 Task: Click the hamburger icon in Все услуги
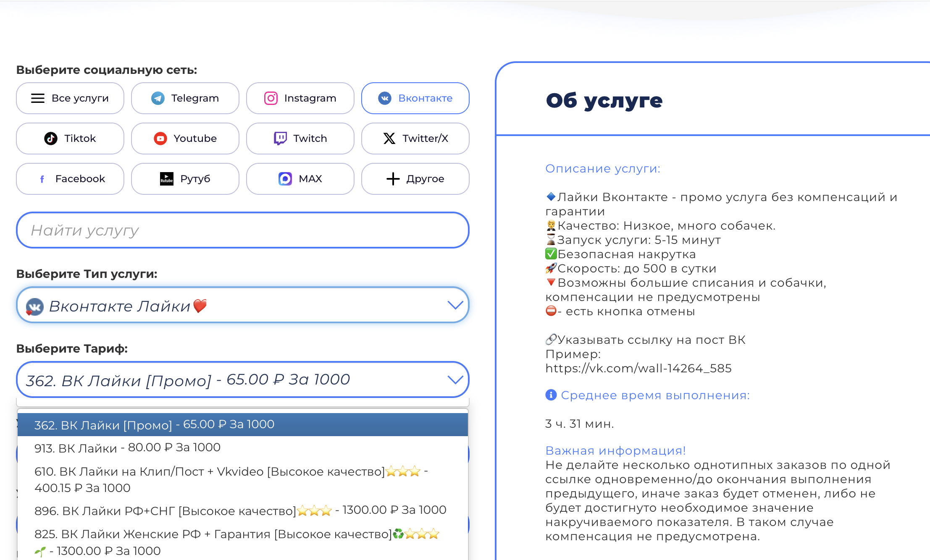click(x=38, y=98)
